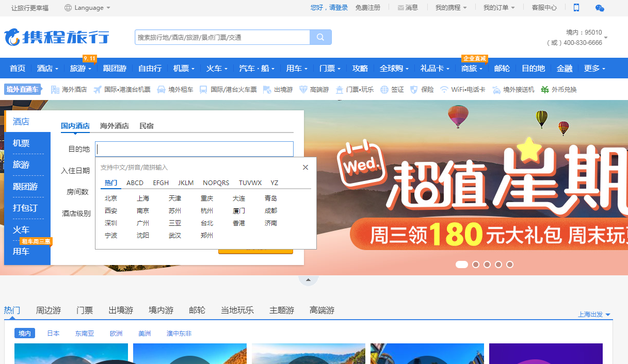The image size is (628, 364).
Task: Select 日本 region filter
Action: [x=53, y=334]
